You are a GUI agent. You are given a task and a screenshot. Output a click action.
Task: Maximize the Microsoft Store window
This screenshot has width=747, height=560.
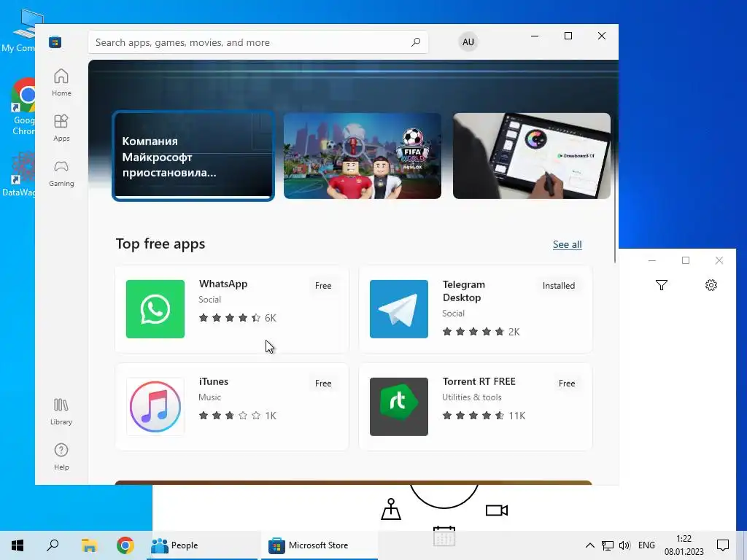(x=568, y=36)
